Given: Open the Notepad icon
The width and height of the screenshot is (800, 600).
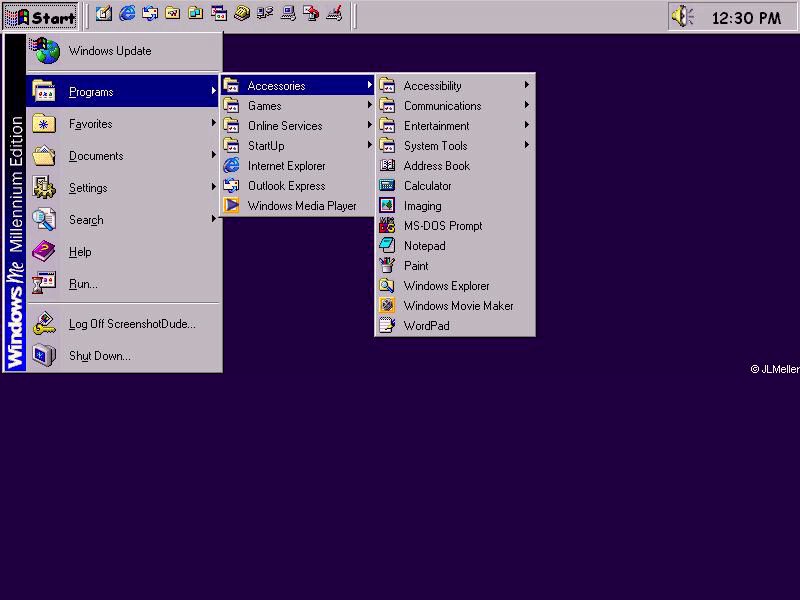Looking at the screenshot, I should [x=387, y=245].
